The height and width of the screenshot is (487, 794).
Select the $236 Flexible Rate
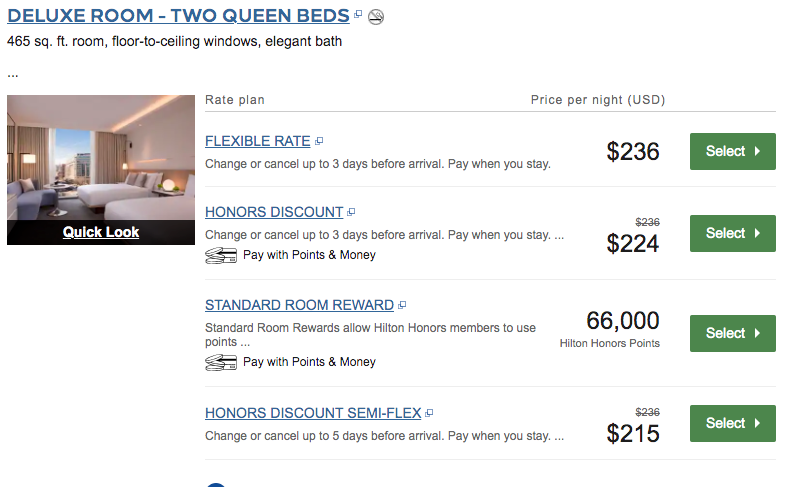732,151
